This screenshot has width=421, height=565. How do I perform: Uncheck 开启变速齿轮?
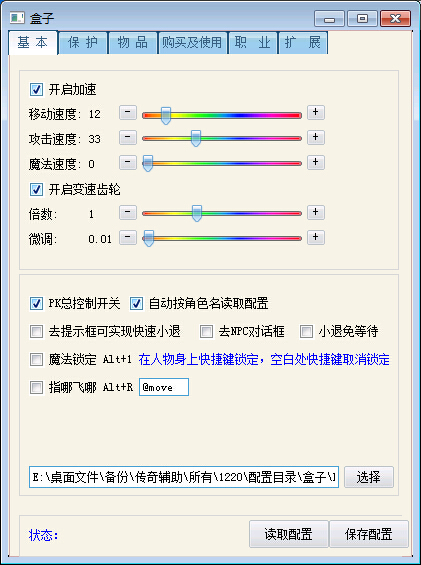(x=36, y=190)
